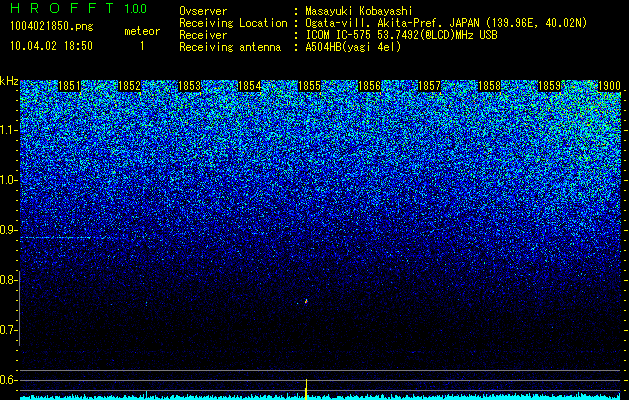This screenshot has width=629, height=400.
Task: Click the 1858 time marker
Action: point(490,86)
